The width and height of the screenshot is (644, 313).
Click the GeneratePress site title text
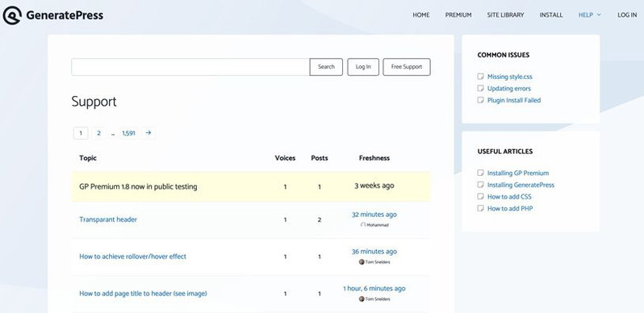tap(65, 15)
